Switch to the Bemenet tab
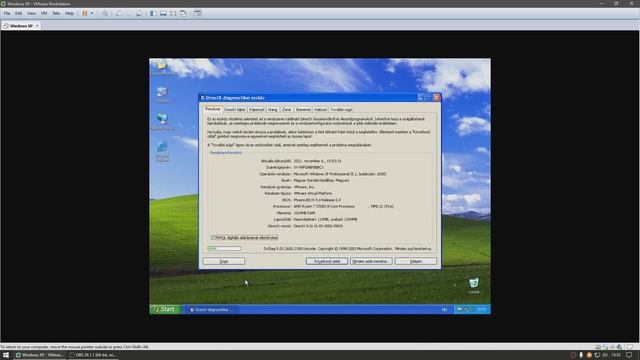Viewport: 640px width, 360px height. (x=303, y=109)
